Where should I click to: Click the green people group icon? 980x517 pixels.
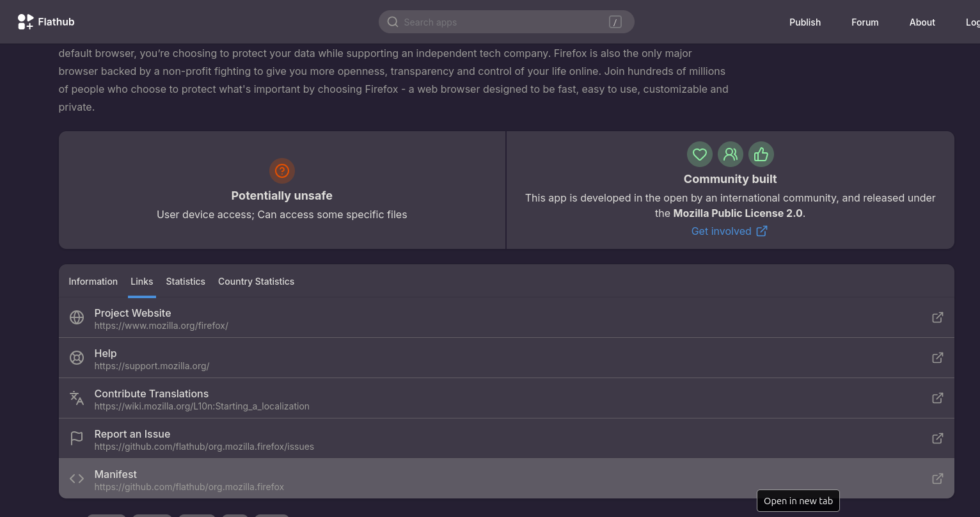pos(730,154)
